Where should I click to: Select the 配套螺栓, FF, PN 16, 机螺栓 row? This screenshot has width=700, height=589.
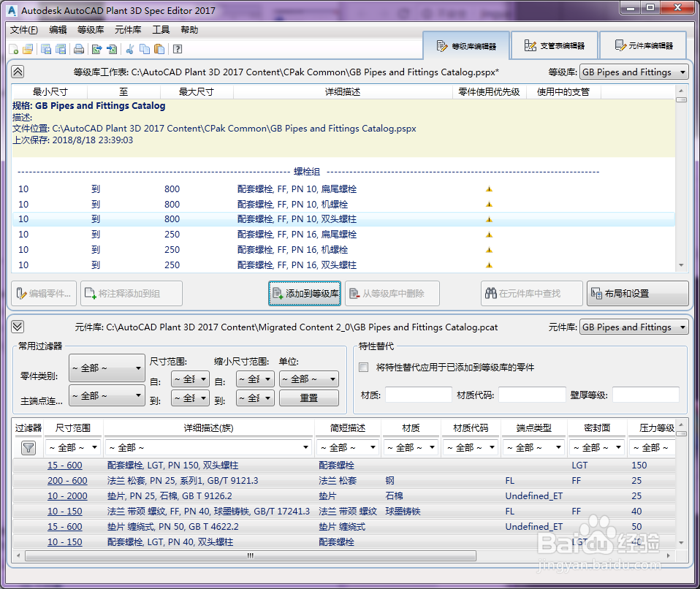pos(343,250)
